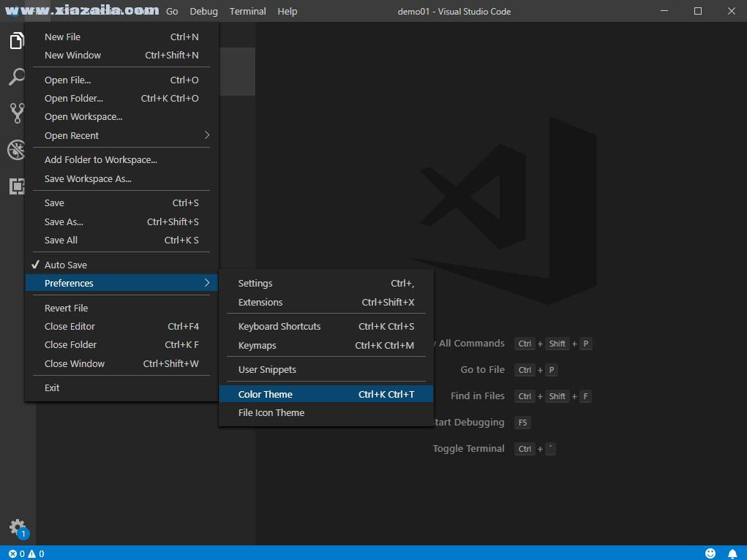Select Revert File entry

121,308
